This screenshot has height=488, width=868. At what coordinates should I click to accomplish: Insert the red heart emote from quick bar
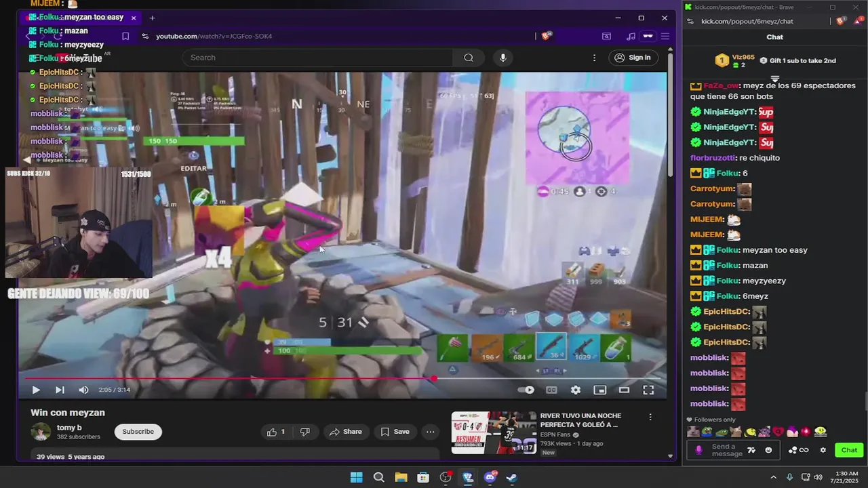coord(778,432)
